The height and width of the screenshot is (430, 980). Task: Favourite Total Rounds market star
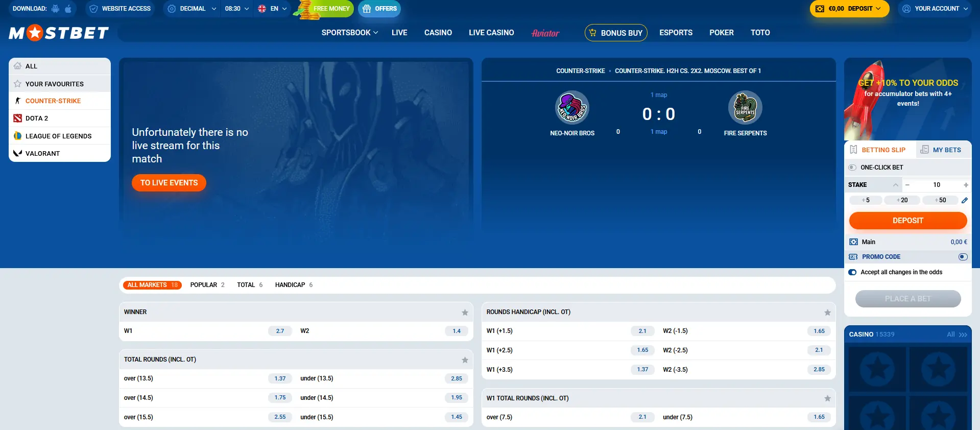pos(465,360)
